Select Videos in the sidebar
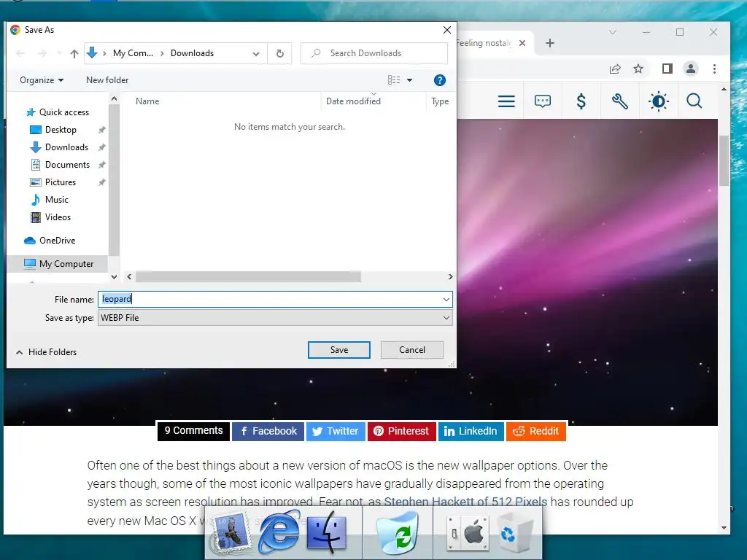747x560 pixels. coord(50,217)
